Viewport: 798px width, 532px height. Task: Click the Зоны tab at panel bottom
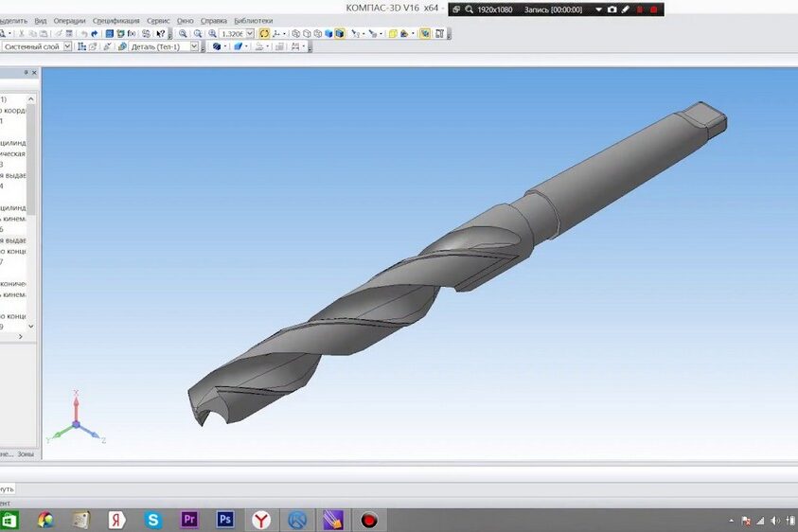(x=26, y=453)
